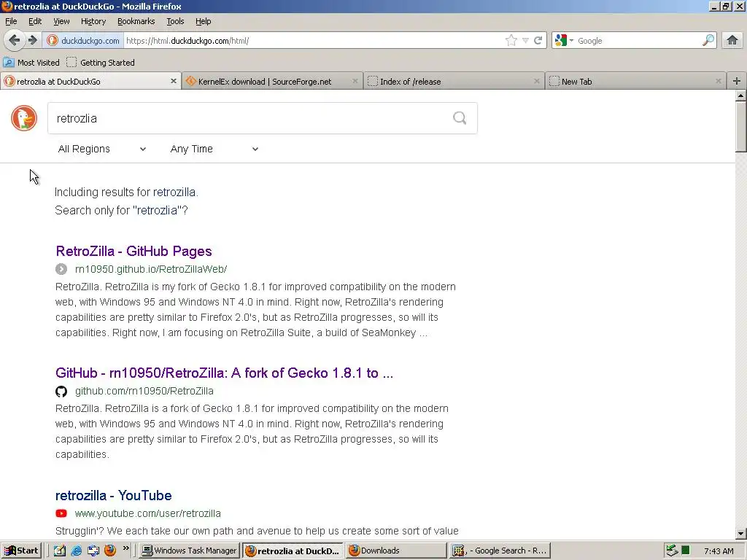Open the GitHub - rn10950/RetroZilla result link
The image size is (747, 560).
224,373
